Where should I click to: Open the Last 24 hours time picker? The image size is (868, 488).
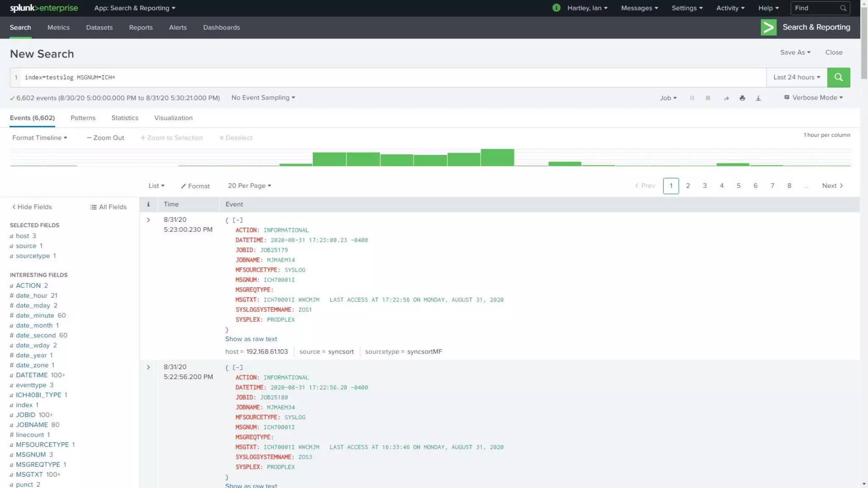(x=796, y=77)
